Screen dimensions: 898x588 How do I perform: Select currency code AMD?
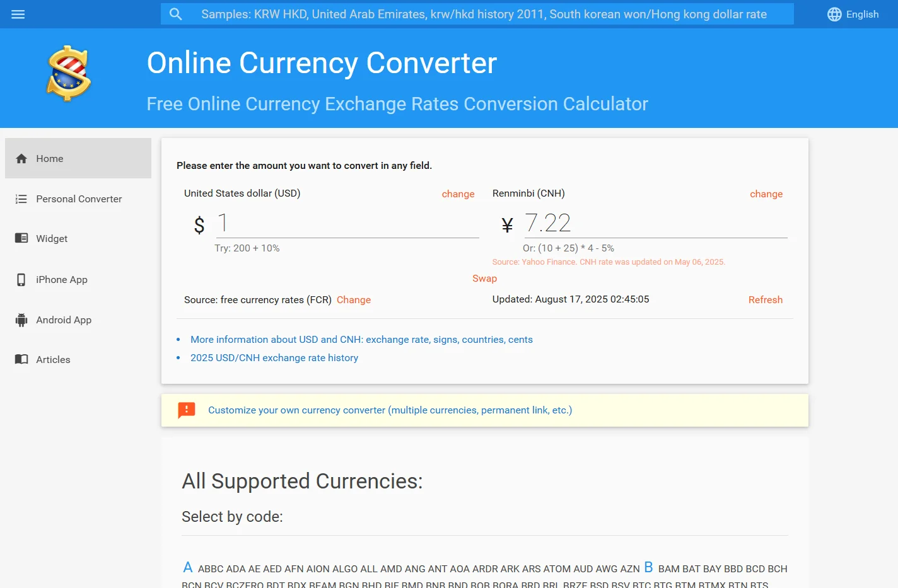click(x=391, y=569)
